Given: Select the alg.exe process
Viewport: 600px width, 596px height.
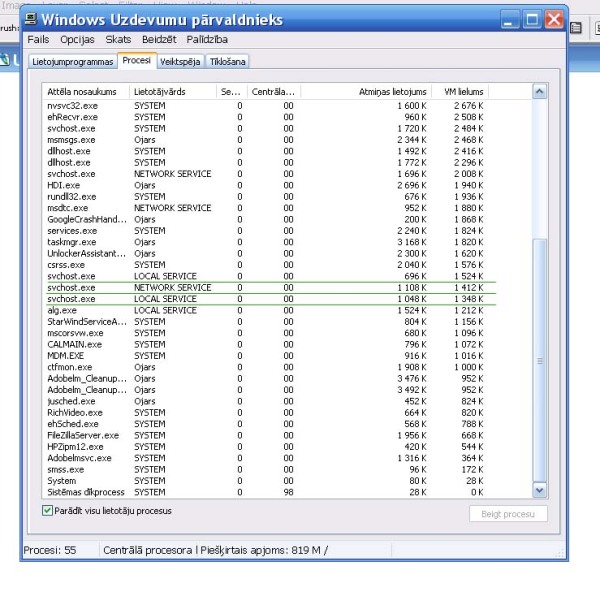Looking at the screenshot, I should 265,310.
